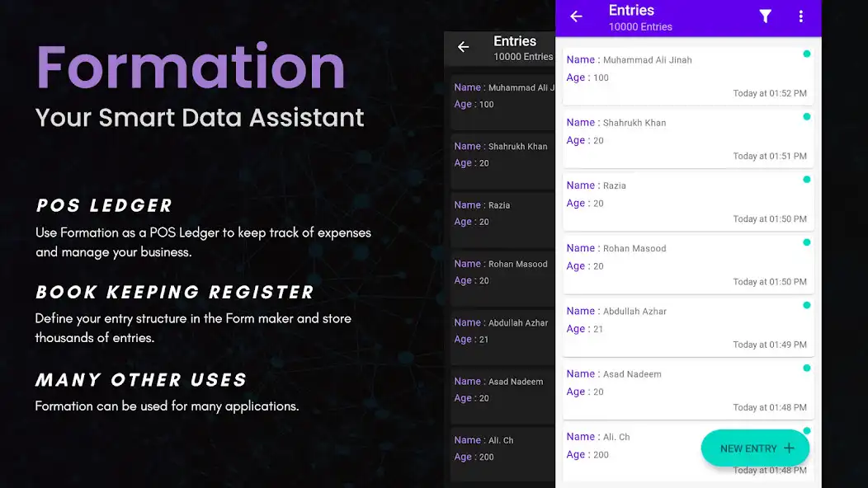Image resolution: width=868 pixels, height=488 pixels.
Task: Open Abdullah Azhar entry in light list
Action: coord(688,327)
